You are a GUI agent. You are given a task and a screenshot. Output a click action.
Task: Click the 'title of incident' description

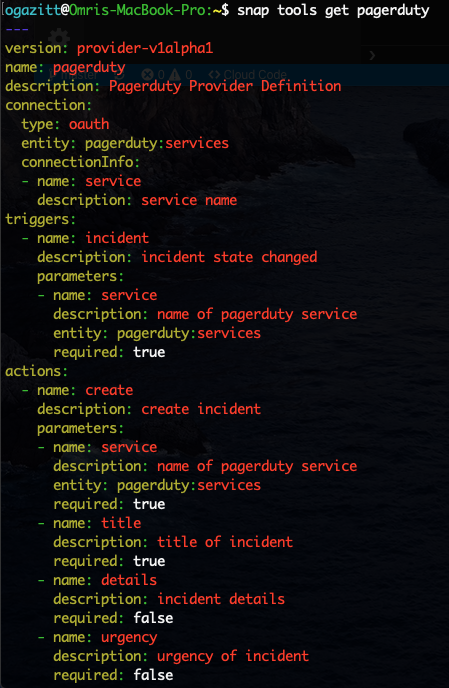point(225,541)
